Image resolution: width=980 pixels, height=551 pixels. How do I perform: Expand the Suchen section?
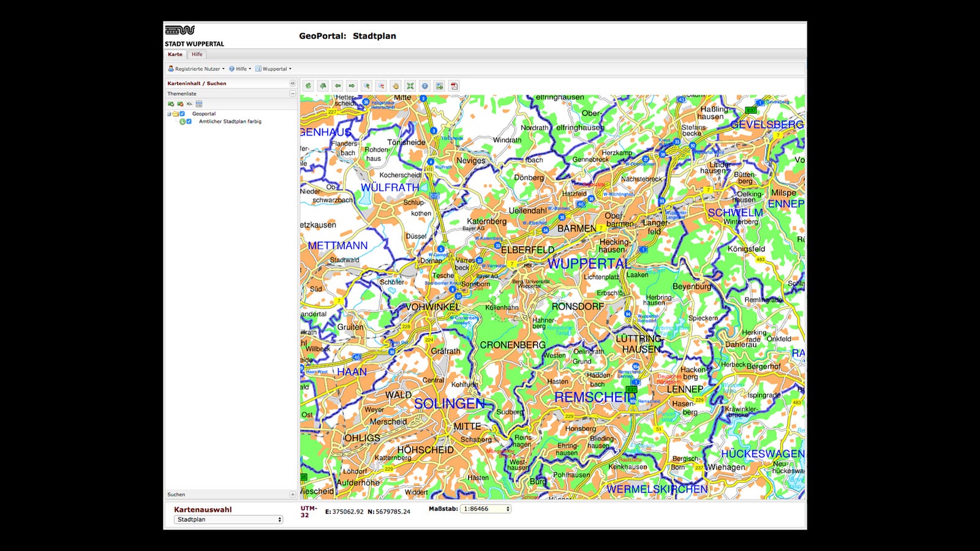coord(292,494)
